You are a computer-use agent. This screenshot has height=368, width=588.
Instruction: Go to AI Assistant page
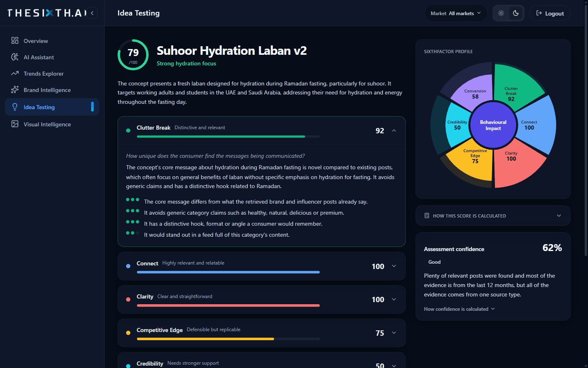click(52, 57)
